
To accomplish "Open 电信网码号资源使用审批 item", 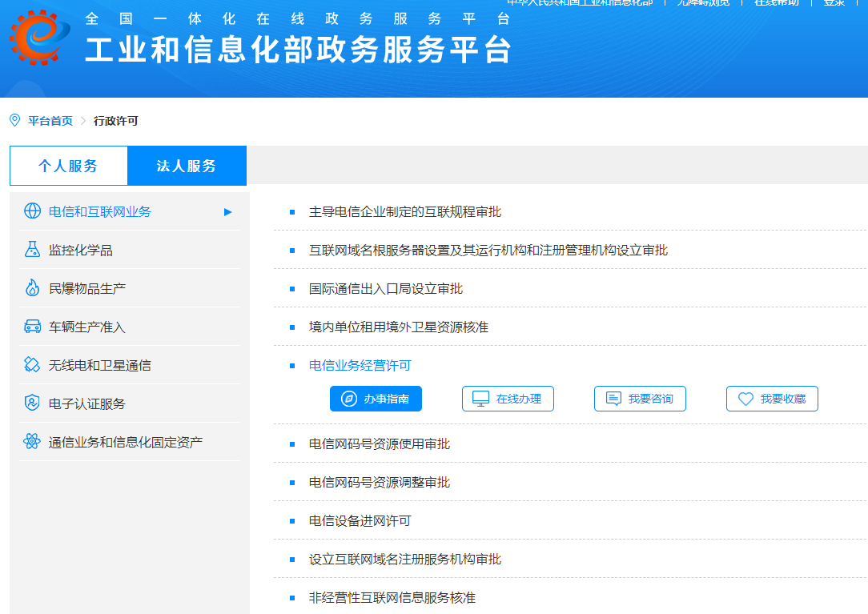I will click(x=380, y=443).
